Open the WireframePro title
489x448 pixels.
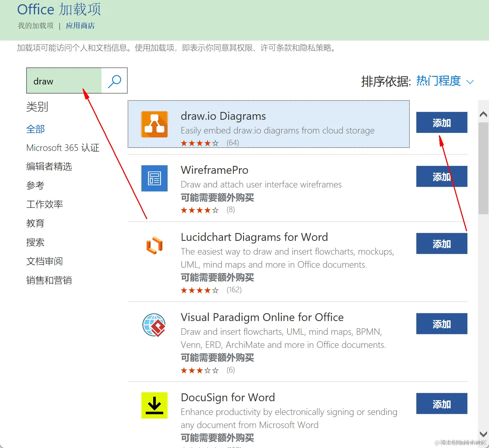point(214,170)
